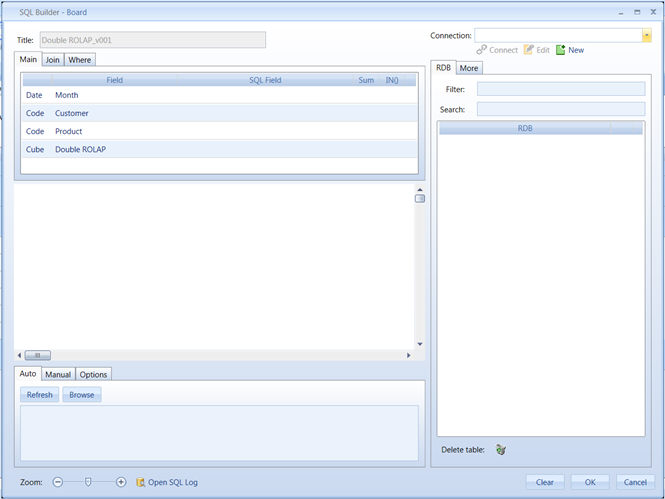Click the Edit connection icon
The image size is (665, 499).
529,50
